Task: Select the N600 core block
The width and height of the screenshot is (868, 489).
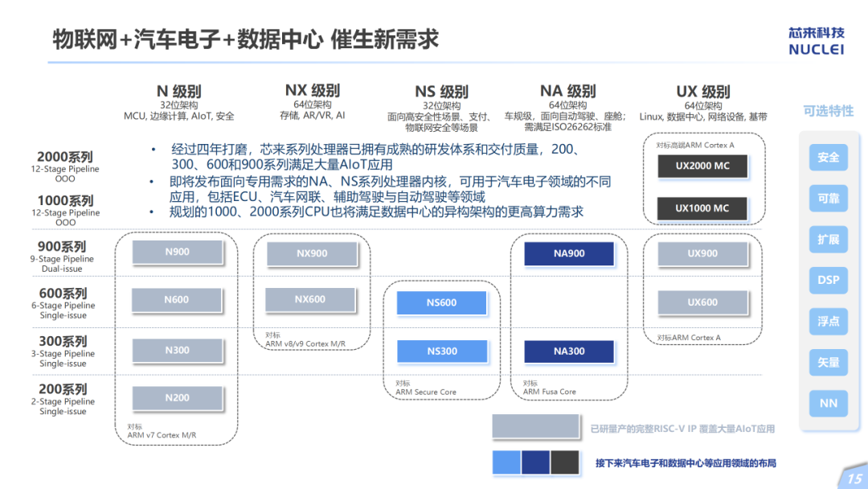Action: [x=177, y=300]
